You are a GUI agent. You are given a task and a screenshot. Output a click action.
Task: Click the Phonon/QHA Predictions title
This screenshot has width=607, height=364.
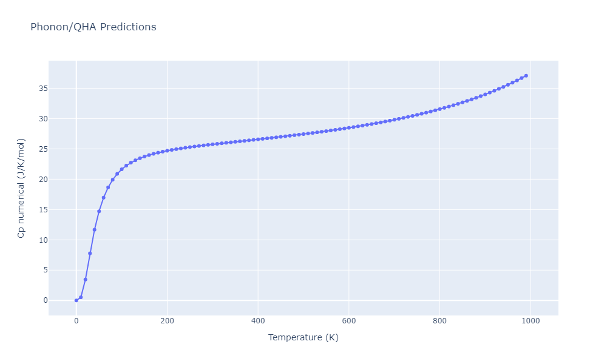[93, 27]
